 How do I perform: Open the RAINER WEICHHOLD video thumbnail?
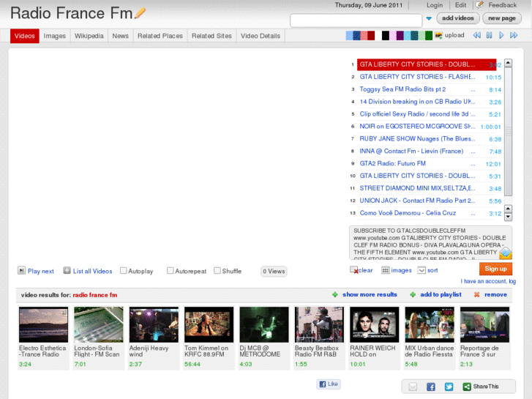374,324
